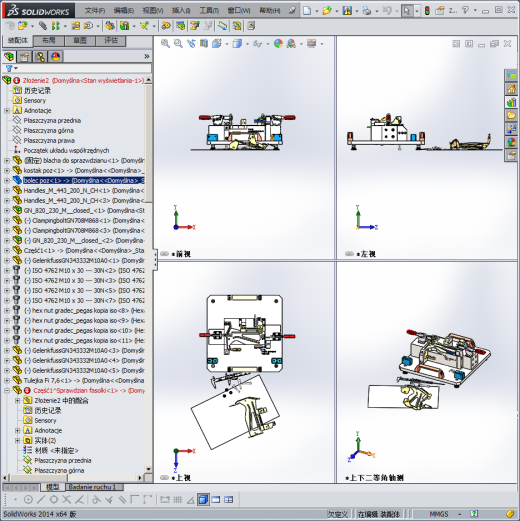The height and width of the screenshot is (521, 520).
Task: Toggle the four-view layout button
Action: click(x=229, y=499)
